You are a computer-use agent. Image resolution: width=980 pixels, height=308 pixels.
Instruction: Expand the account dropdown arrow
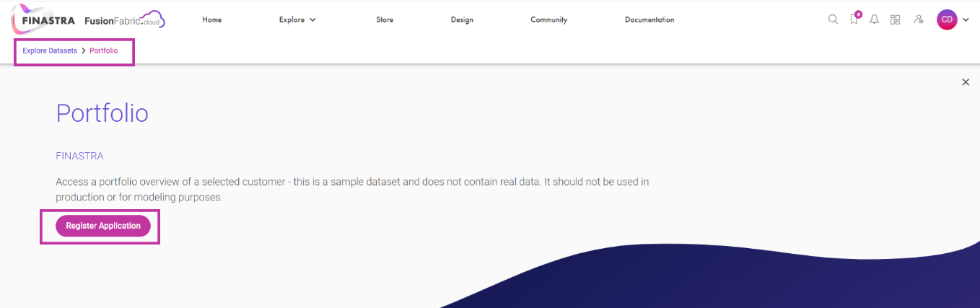[966, 20]
